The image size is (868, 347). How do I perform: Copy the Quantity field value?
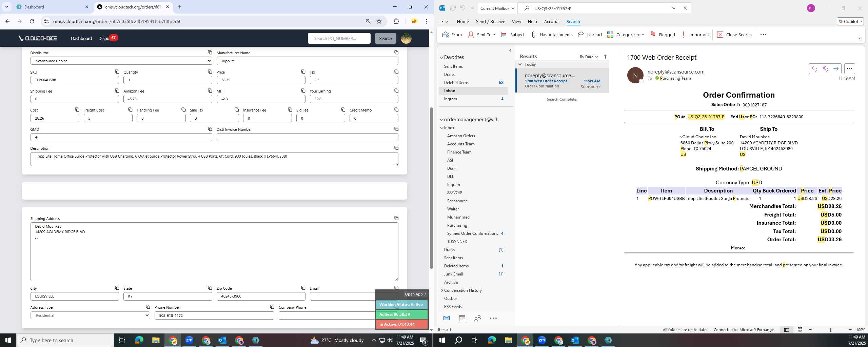[x=210, y=72]
